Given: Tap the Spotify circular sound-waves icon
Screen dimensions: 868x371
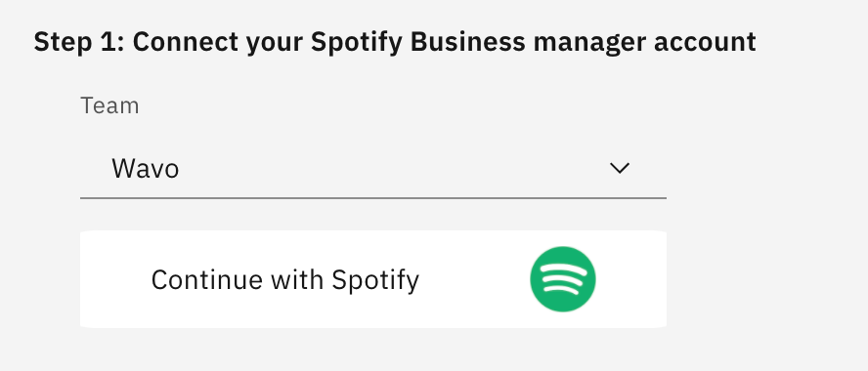Looking at the screenshot, I should (x=562, y=279).
